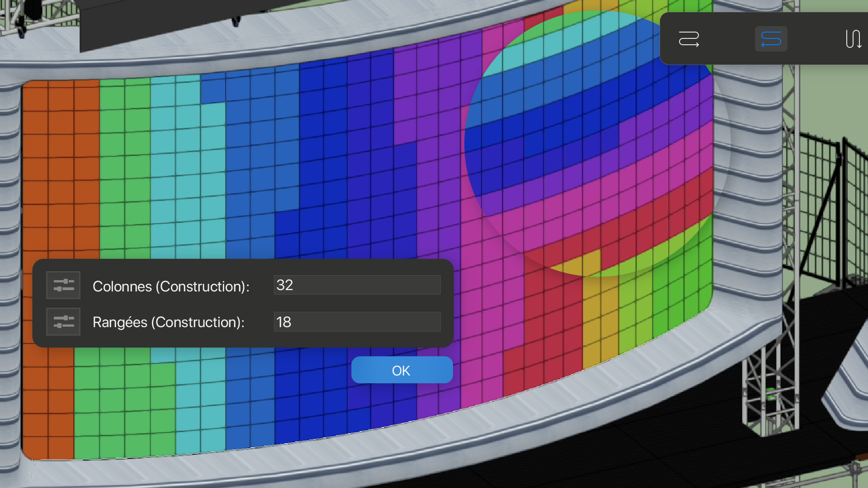Click the highlighted blue right-to-left snake pattern icon
Image resolution: width=868 pixels, height=488 pixels.
click(x=771, y=39)
